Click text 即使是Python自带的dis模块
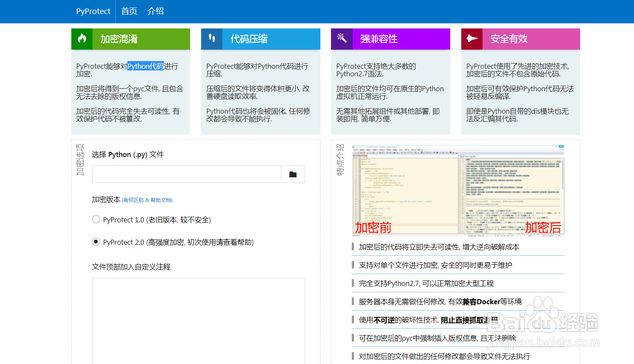634x364 pixels. [517, 115]
